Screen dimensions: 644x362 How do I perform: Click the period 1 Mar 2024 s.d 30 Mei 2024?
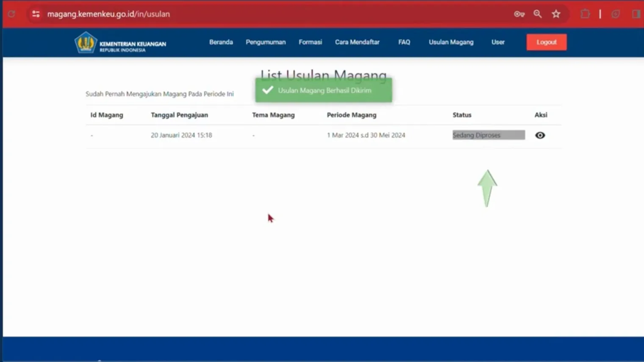366,135
